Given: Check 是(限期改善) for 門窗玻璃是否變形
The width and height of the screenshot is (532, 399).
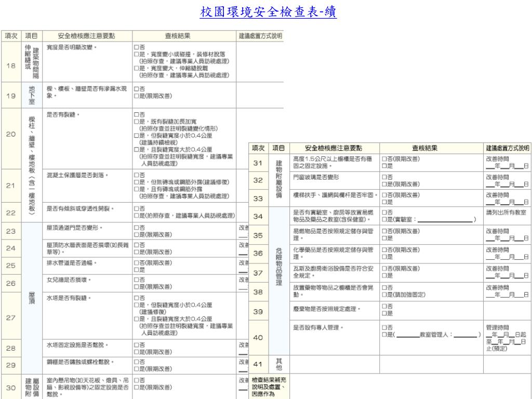Looking at the screenshot, I should click(x=384, y=184).
